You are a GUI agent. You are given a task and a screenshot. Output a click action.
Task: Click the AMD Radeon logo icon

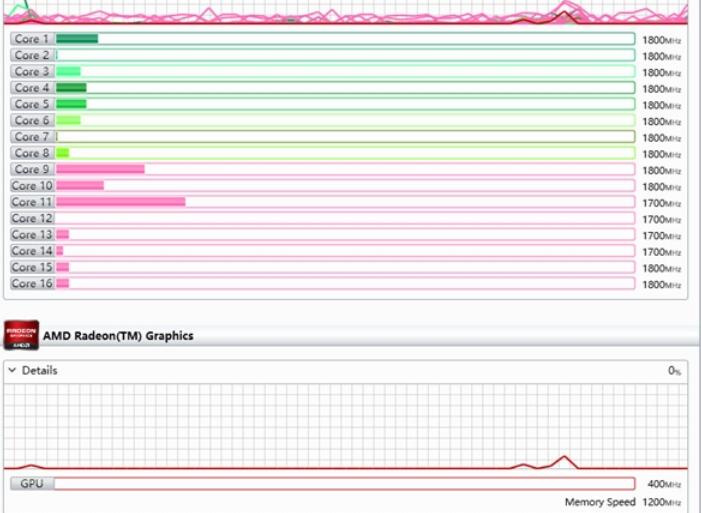tap(21, 335)
